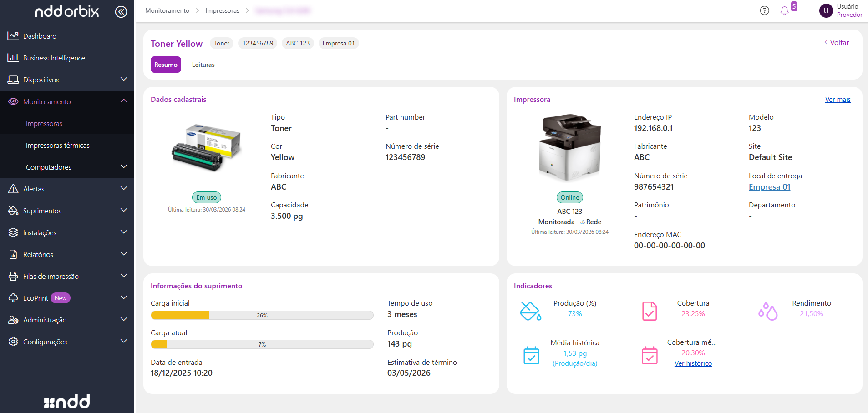The width and height of the screenshot is (868, 413).
Task: Expand the Suprimentos menu chevron
Action: point(124,210)
